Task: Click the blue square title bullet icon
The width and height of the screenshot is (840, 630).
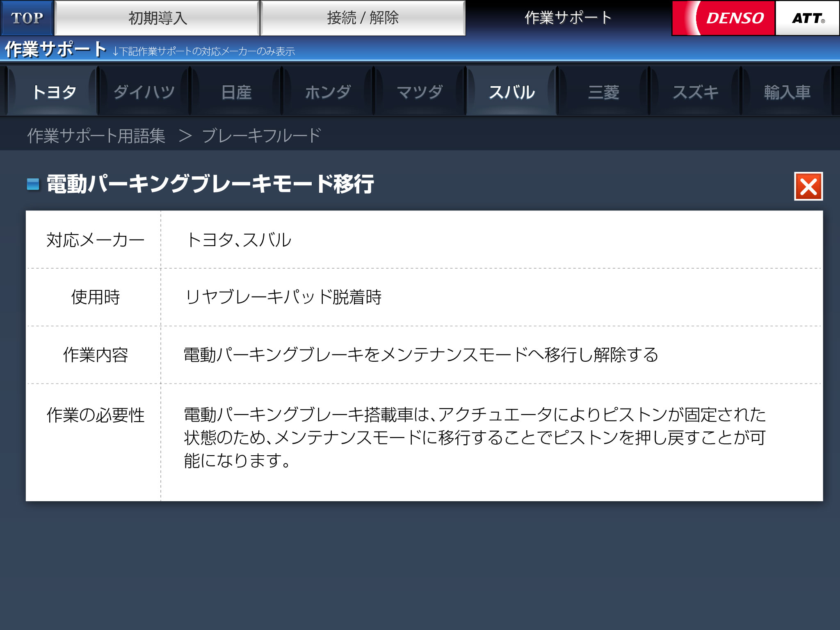Action: point(33,184)
